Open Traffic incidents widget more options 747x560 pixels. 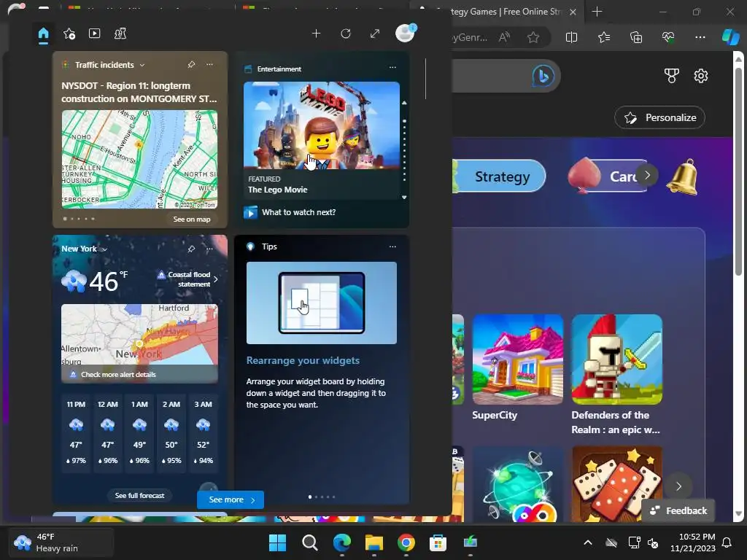pos(209,64)
